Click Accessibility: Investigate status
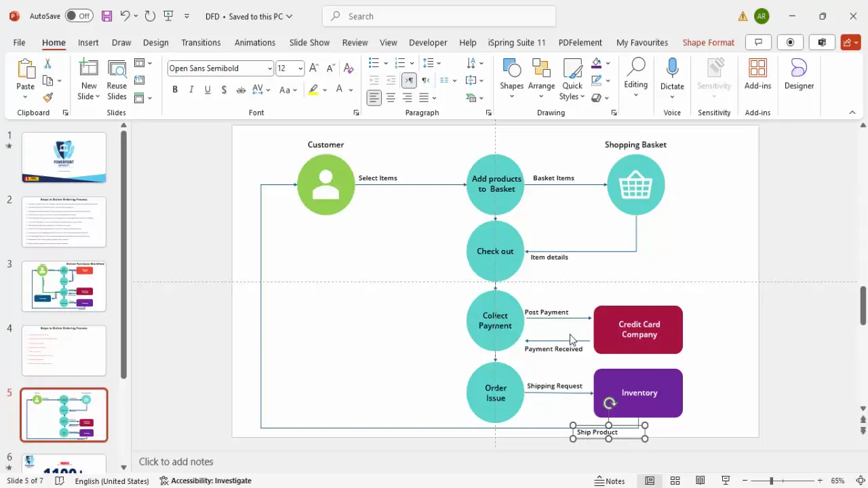This screenshot has width=868, height=488. pyautogui.click(x=205, y=481)
